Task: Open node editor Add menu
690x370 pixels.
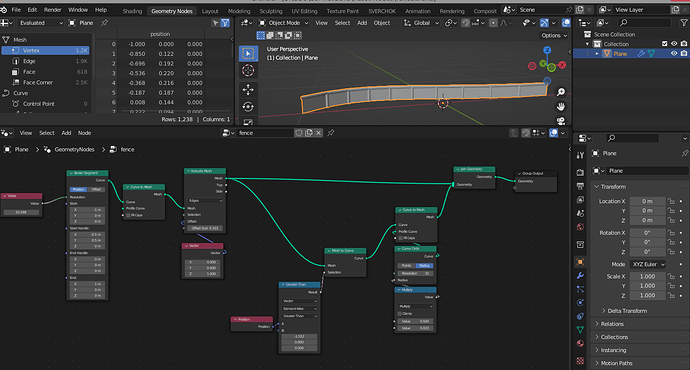Action: (66, 133)
